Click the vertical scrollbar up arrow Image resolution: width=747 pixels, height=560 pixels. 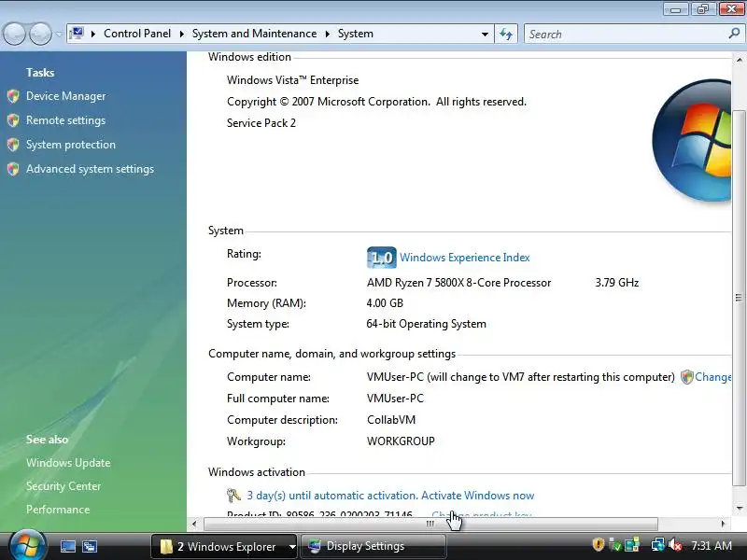739,60
